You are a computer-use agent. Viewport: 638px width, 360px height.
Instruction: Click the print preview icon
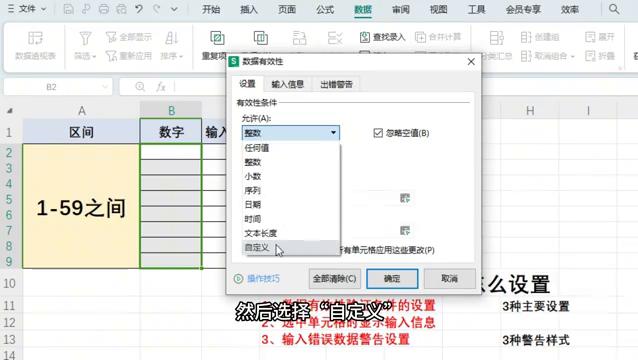(x=121, y=9)
